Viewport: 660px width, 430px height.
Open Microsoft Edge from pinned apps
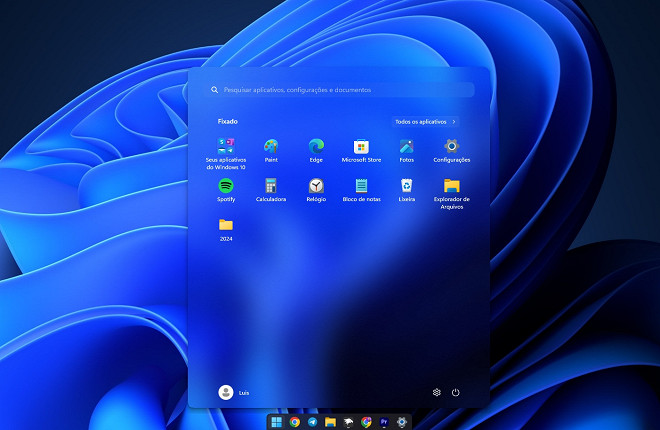tap(316, 150)
